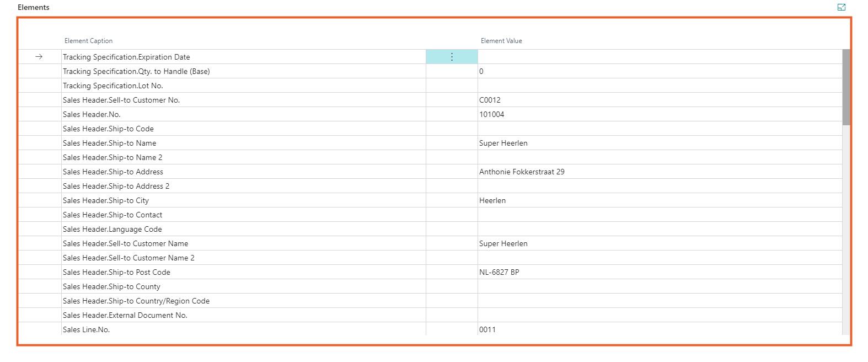Screen dimensions: 868x362
Task: Open the Element Value column header
Action: click(501, 41)
